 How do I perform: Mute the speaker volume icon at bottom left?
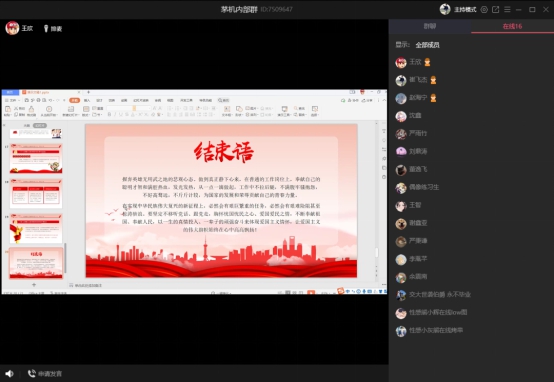click(x=10, y=374)
